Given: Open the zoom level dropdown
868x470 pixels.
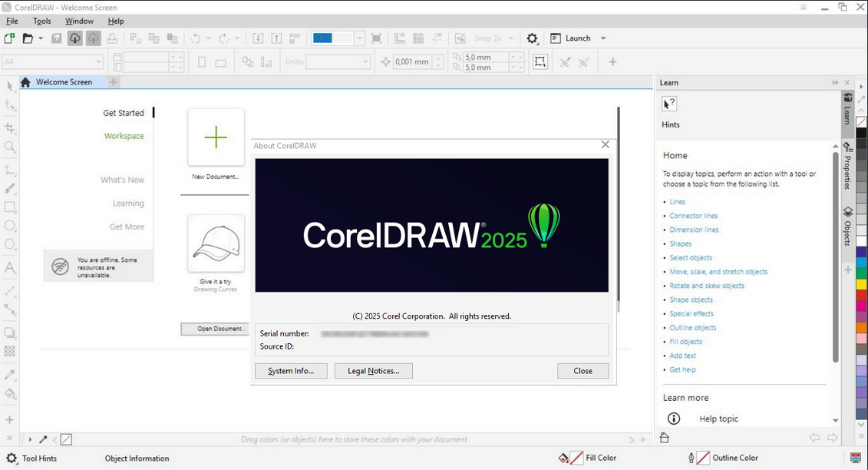Looking at the screenshot, I should click(x=360, y=38).
